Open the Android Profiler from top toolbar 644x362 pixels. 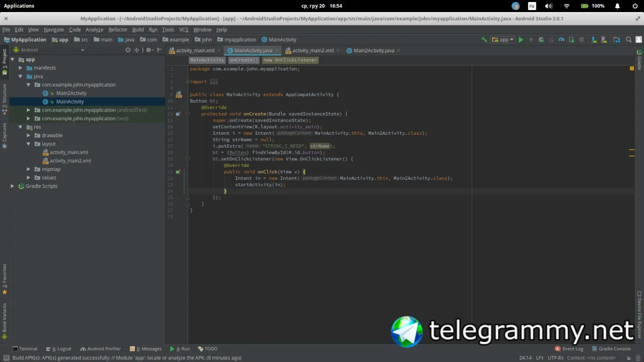click(x=561, y=40)
